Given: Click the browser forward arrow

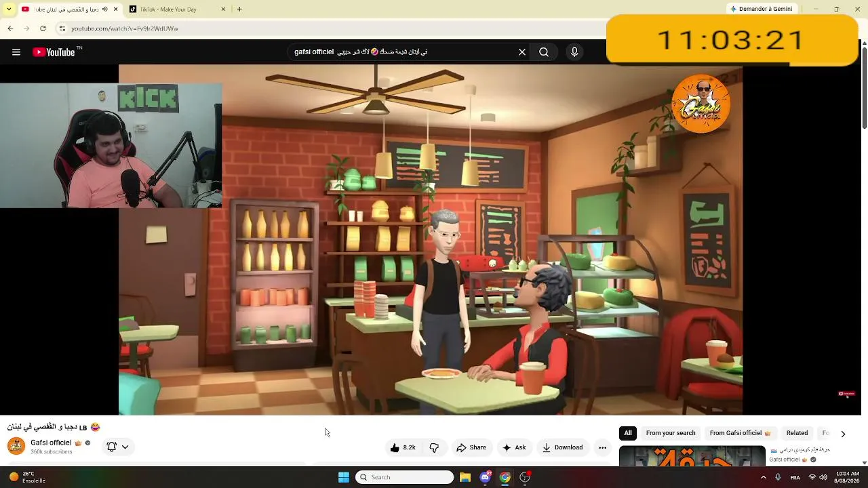Looking at the screenshot, I should (x=26, y=28).
